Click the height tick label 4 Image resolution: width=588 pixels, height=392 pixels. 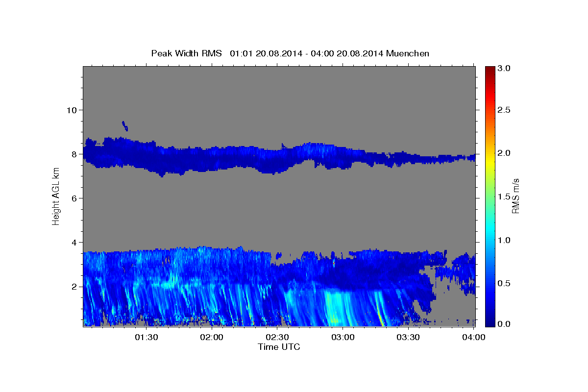click(x=73, y=242)
